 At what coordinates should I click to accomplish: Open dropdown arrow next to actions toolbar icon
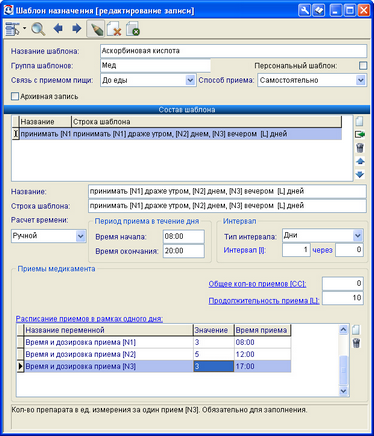point(24,28)
